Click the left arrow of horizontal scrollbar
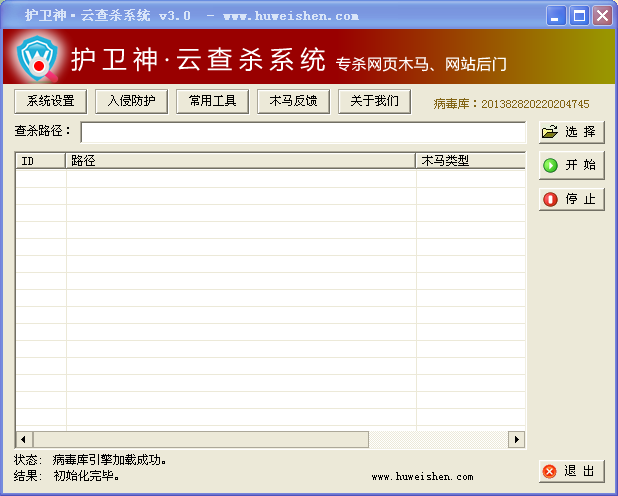Viewport: 618px width, 496px height. click(x=24, y=439)
